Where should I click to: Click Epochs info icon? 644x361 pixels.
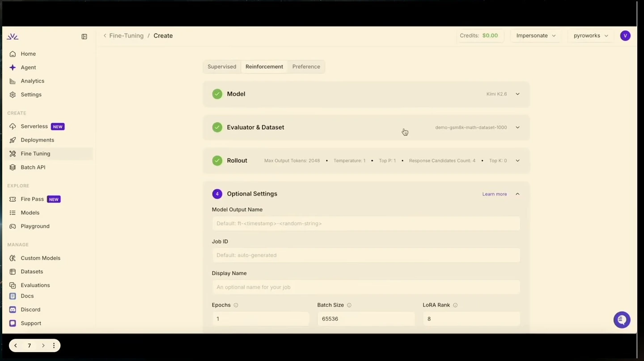(236, 305)
